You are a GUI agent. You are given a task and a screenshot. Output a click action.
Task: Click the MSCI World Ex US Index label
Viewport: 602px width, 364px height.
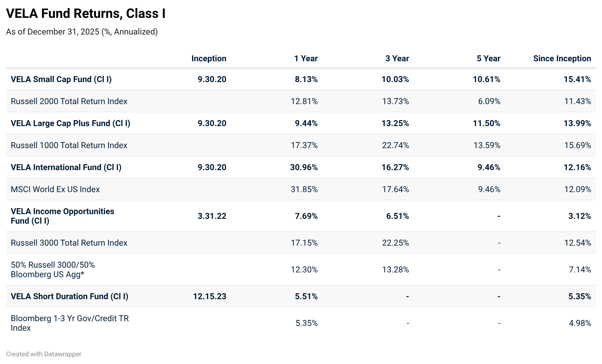[x=55, y=189]
